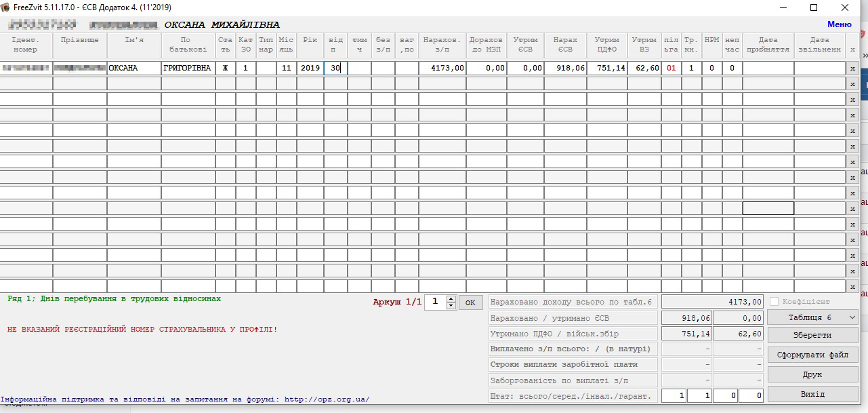Screen dimensions: 868x413
Task: Click the Ім'я cell containing ОКСАНА
Action: tap(133, 68)
